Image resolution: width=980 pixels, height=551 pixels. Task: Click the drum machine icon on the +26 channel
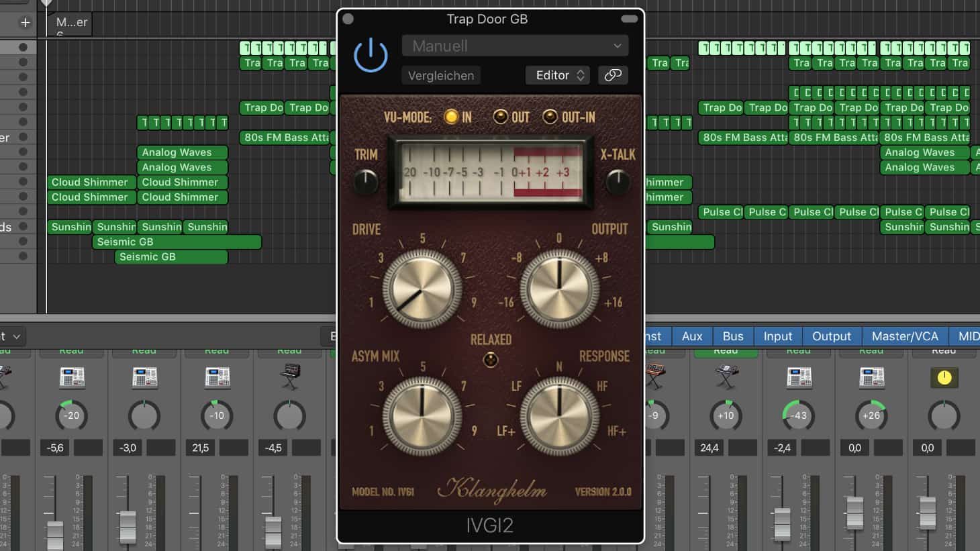tap(871, 377)
